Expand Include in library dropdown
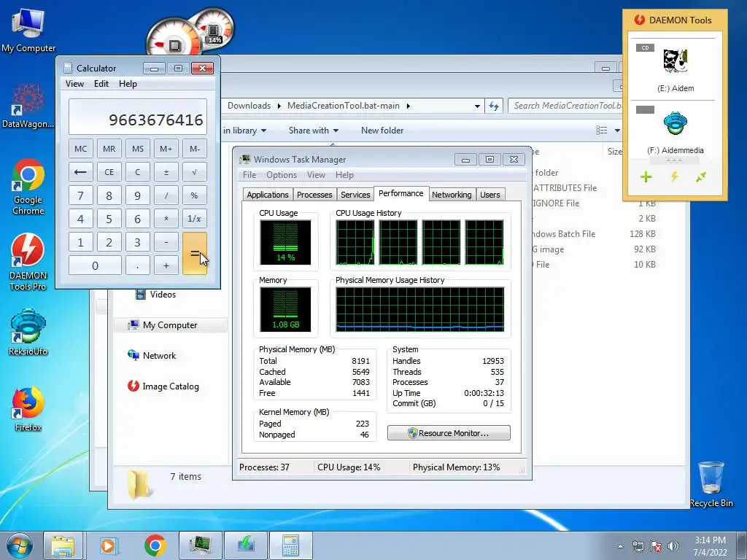The width and height of the screenshot is (747, 560). tap(245, 131)
